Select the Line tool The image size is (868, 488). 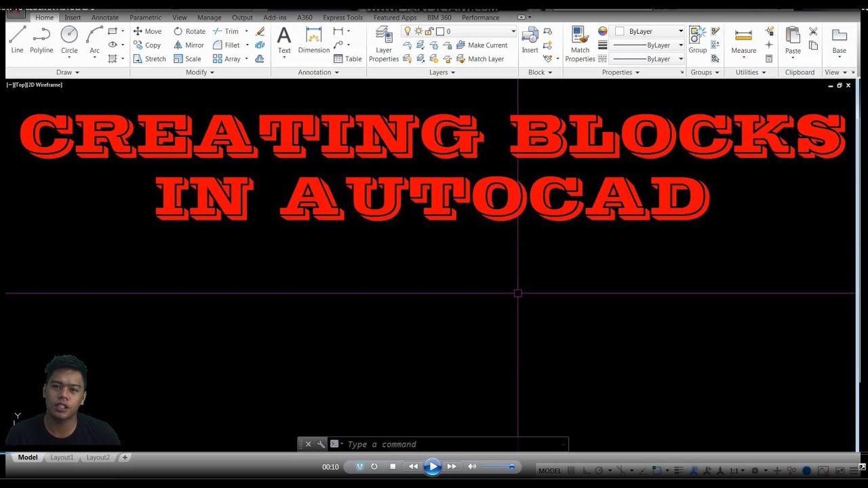click(x=18, y=39)
